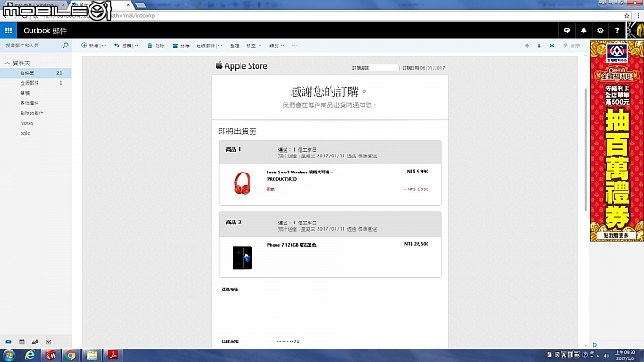This screenshot has height=362, width=644.
Task: Click the Apple Store heading text
Action: tap(246, 65)
